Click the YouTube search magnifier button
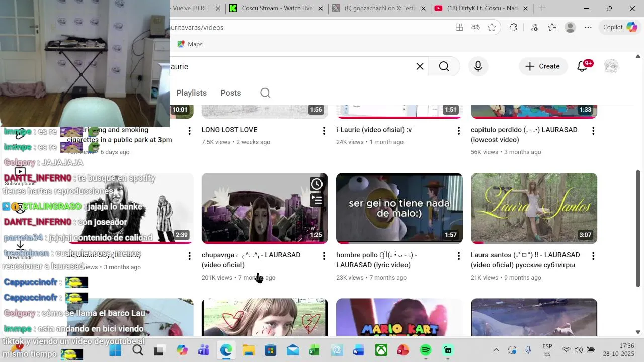The height and width of the screenshot is (362, 644). (x=444, y=66)
